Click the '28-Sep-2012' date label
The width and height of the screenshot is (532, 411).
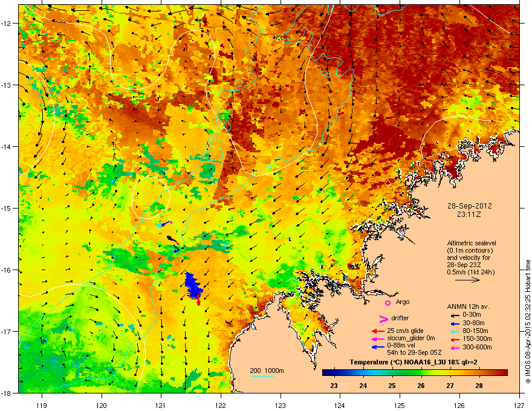click(x=469, y=206)
